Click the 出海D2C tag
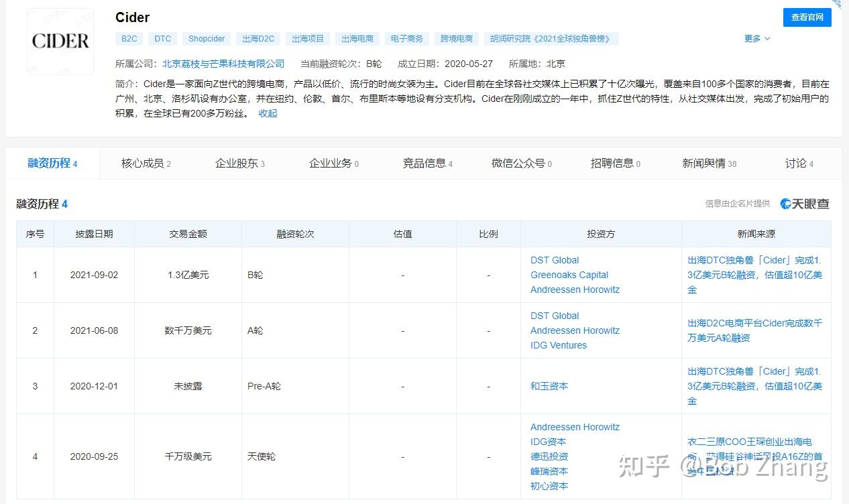The height and width of the screenshot is (504, 849). 258,39
